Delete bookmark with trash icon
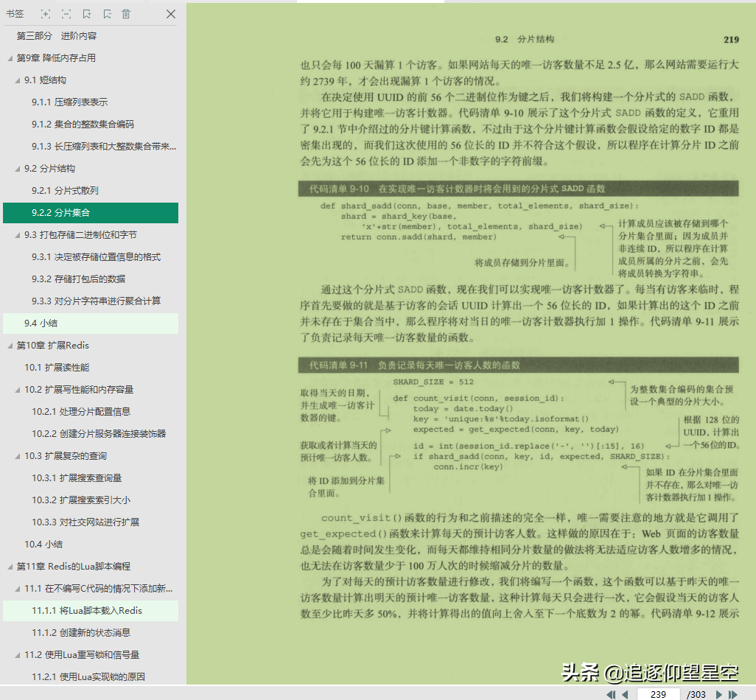The height and width of the screenshot is (700, 756). point(126,14)
